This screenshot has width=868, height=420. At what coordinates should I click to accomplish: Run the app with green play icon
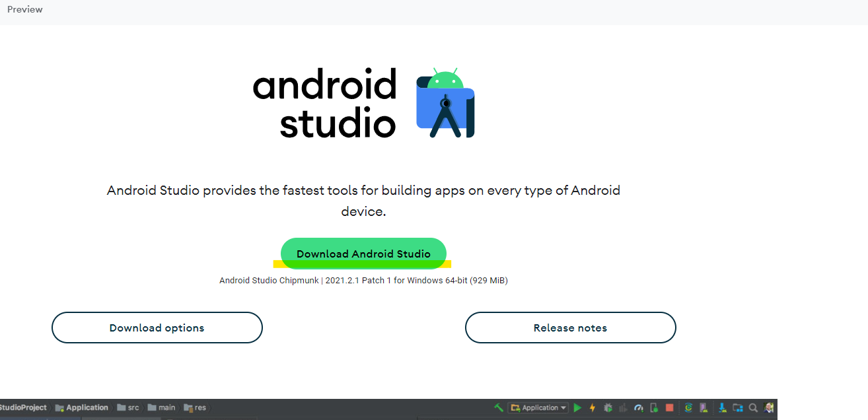[x=577, y=407]
